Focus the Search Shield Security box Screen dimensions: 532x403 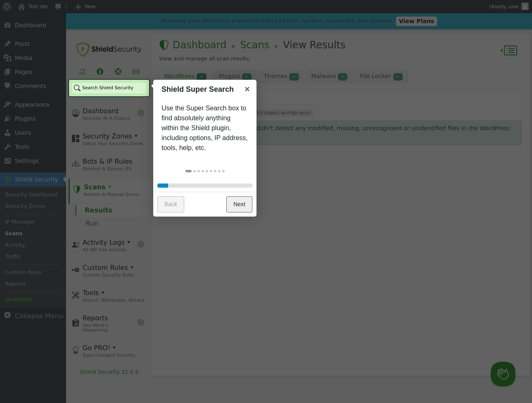(109, 88)
